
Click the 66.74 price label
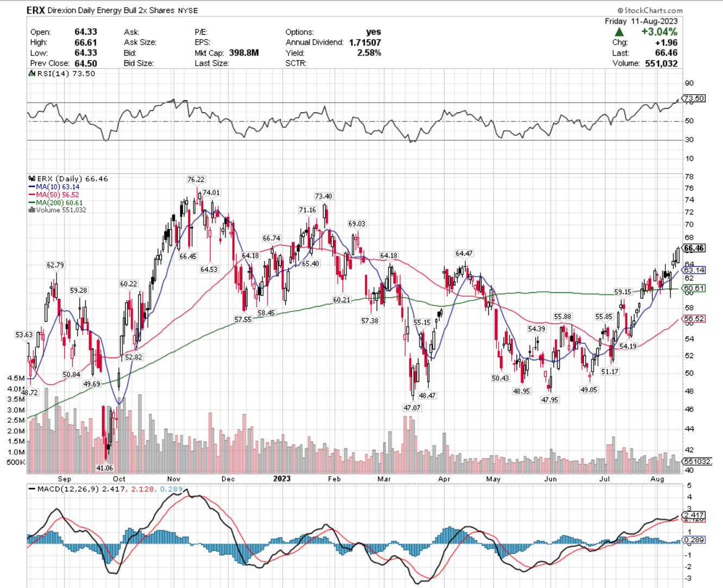[x=272, y=238]
